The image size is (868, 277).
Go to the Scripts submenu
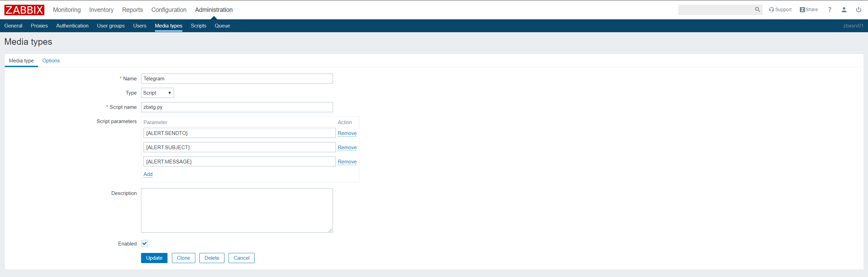[x=198, y=26]
